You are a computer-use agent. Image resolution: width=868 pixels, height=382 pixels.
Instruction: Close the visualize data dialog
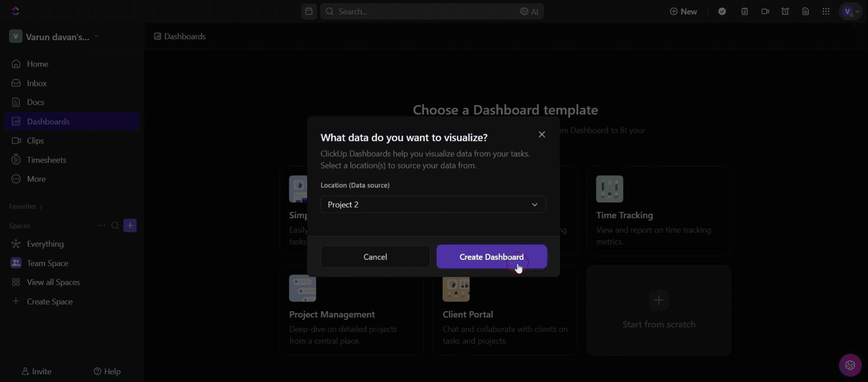[542, 135]
